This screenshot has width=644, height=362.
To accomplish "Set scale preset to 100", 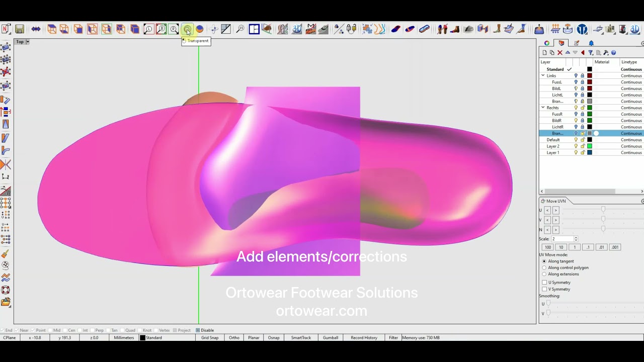I will click(x=547, y=247).
